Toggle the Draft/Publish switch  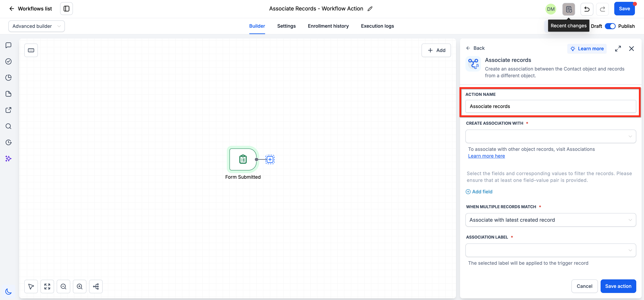(x=610, y=26)
